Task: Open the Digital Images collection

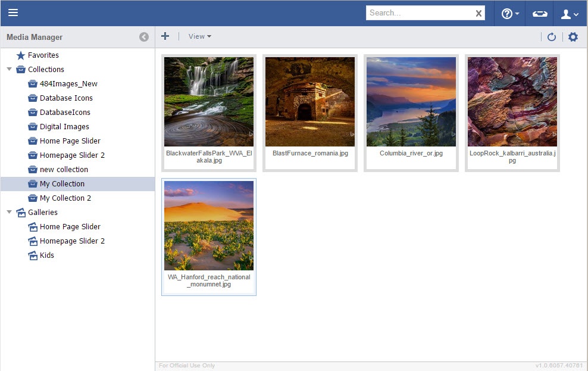Action: pos(64,126)
